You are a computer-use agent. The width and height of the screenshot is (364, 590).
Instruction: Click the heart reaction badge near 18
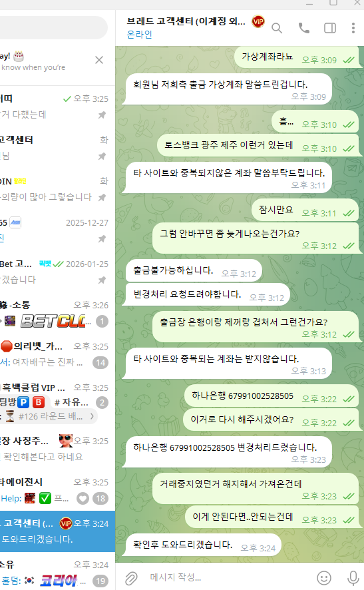click(x=83, y=499)
